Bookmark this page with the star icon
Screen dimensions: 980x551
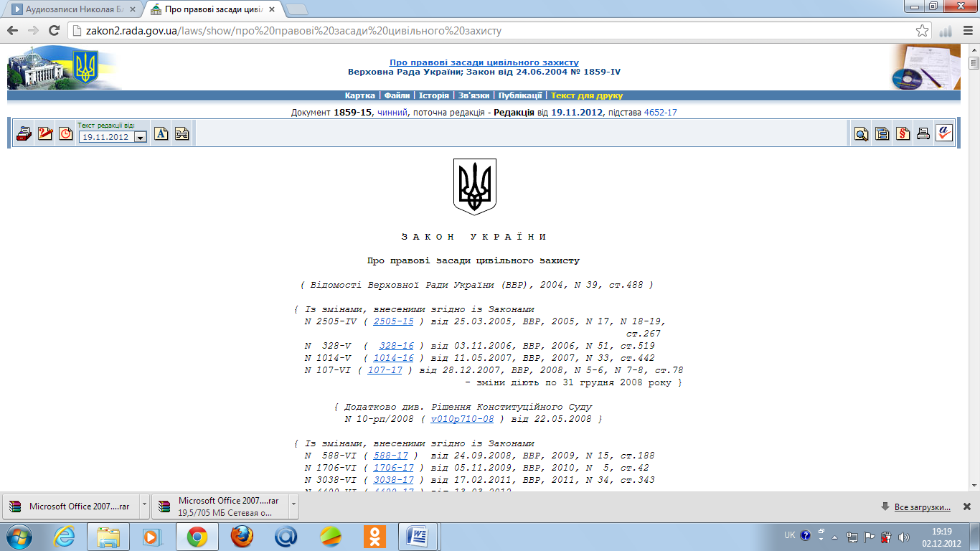coord(923,31)
